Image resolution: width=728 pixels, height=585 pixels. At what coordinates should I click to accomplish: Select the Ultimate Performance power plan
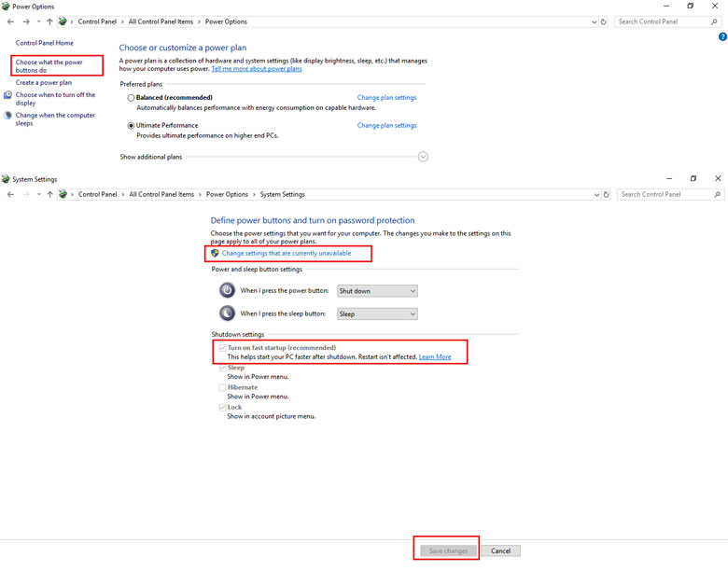click(x=131, y=126)
